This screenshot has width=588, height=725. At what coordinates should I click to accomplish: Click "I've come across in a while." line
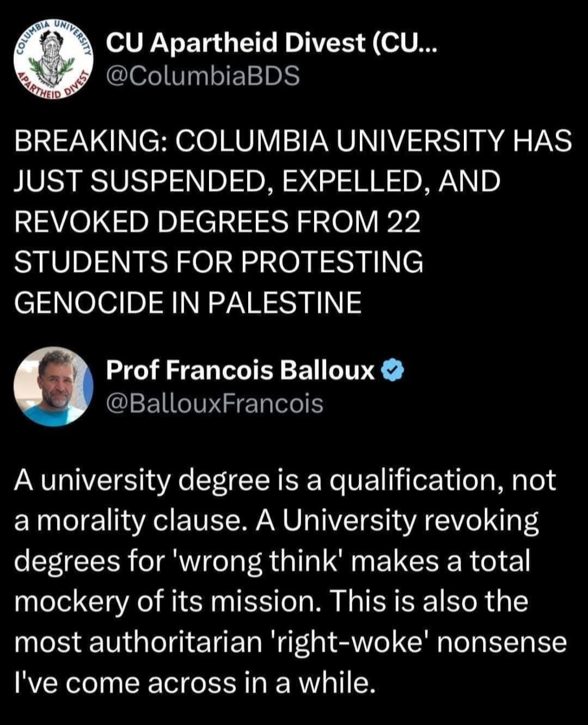click(194, 682)
